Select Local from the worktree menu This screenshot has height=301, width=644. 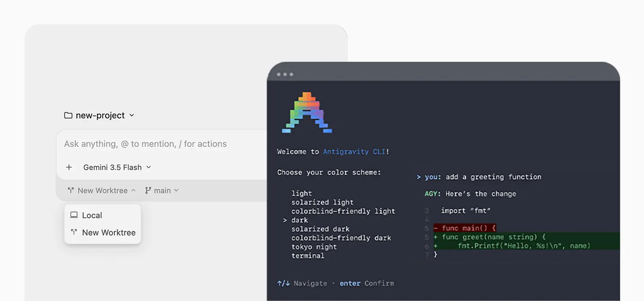(103, 215)
